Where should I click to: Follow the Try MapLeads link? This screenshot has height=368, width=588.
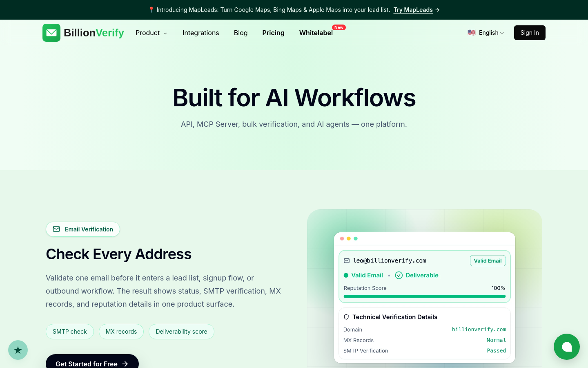point(413,10)
